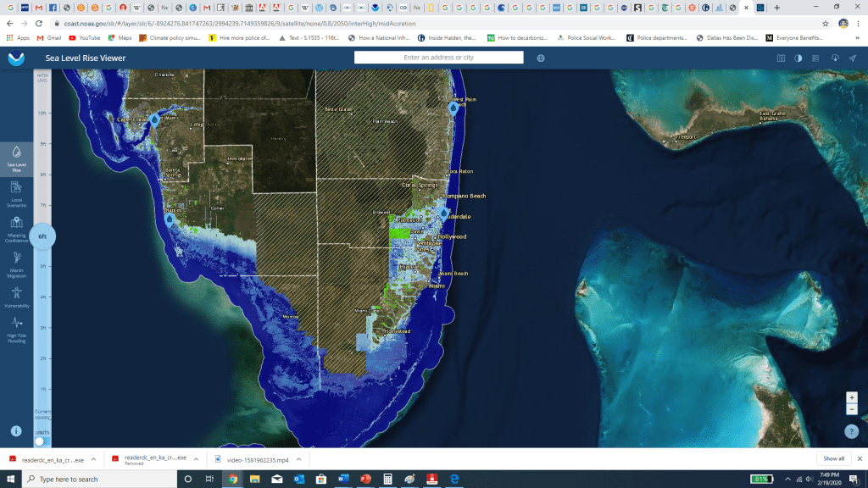Zoom in on the map with plus button
Image resolution: width=868 pixels, height=488 pixels.
point(852,397)
